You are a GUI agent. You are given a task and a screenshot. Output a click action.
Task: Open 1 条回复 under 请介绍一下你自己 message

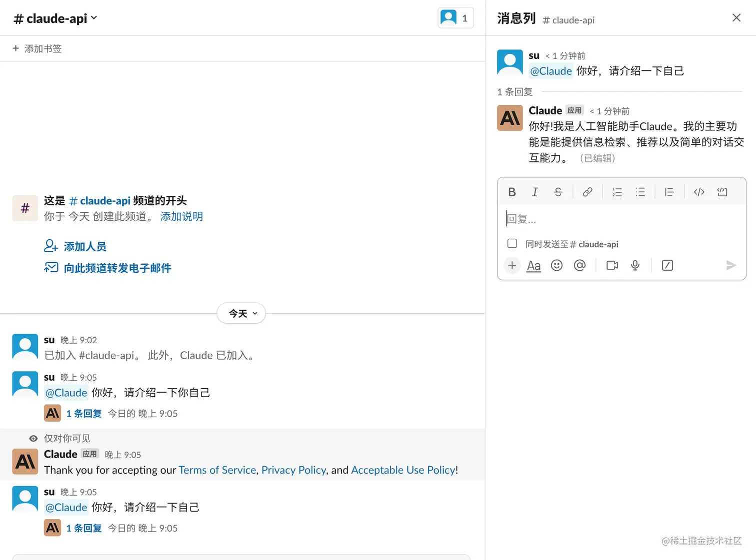84,414
